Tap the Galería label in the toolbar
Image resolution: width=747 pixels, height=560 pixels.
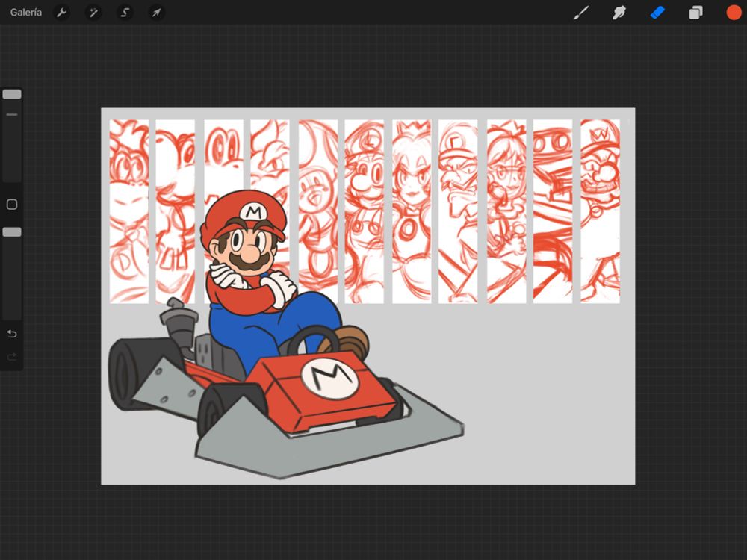point(26,12)
